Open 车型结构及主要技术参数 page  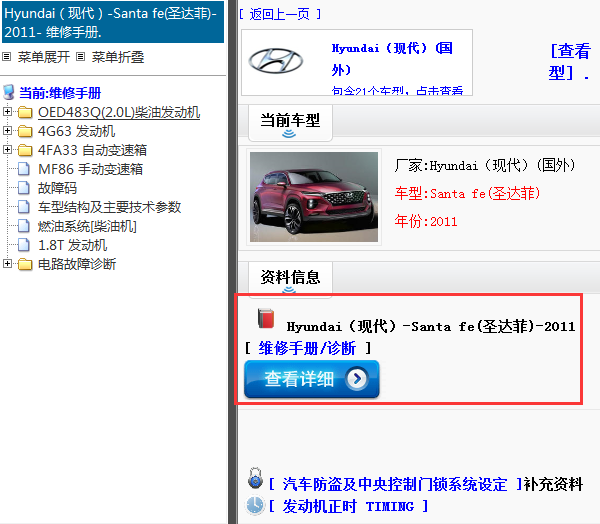point(109,207)
